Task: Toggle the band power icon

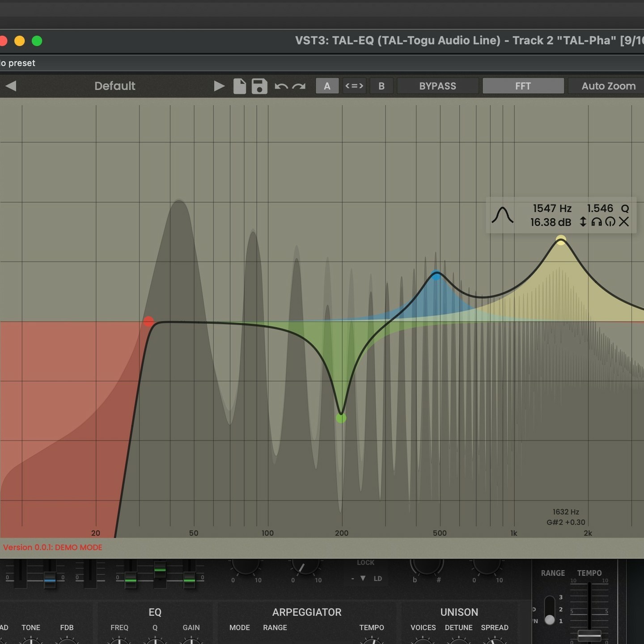Action: coord(610,222)
